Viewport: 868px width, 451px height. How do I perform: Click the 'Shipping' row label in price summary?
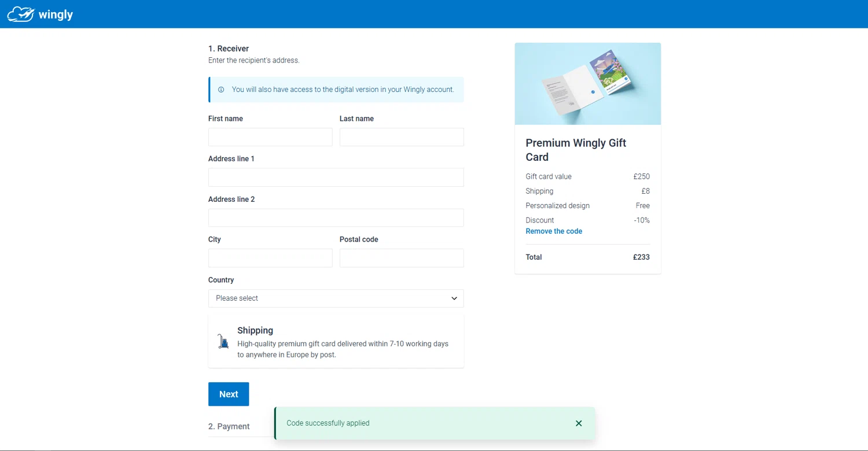tap(539, 191)
